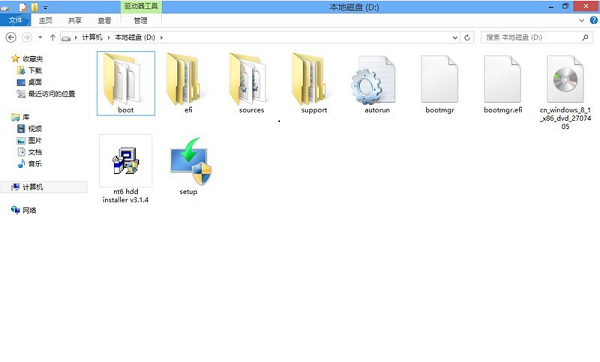Click the window system menu drive icon
Screen dimensions: 600x362
5,8
